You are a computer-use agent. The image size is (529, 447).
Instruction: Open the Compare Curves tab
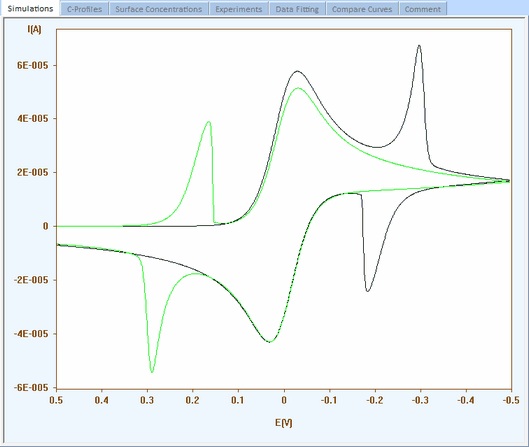click(x=362, y=9)
